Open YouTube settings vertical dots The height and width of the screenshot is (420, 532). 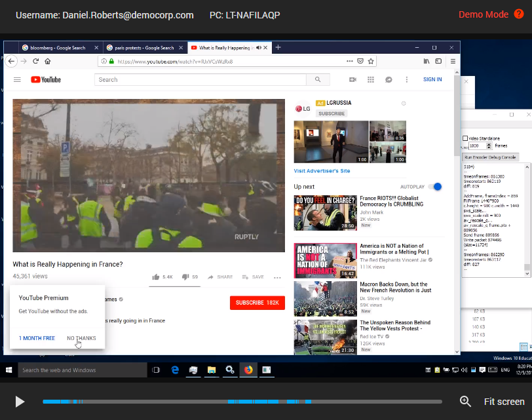pos(406,79)
